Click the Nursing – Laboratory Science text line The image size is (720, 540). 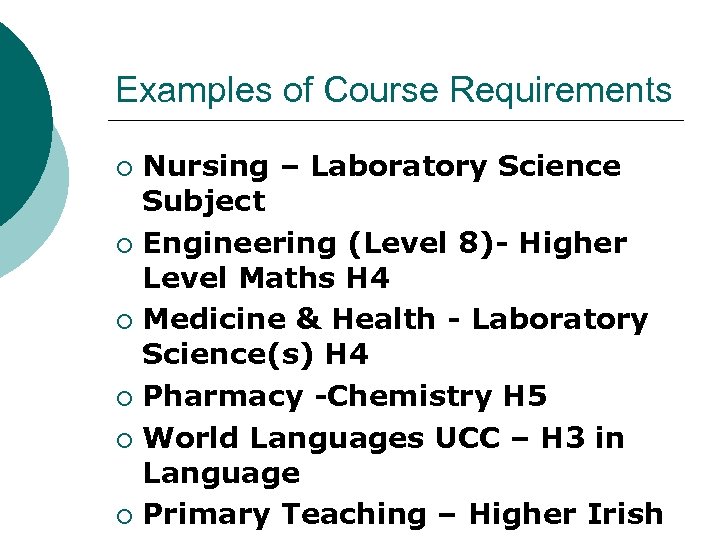(381, 166)
